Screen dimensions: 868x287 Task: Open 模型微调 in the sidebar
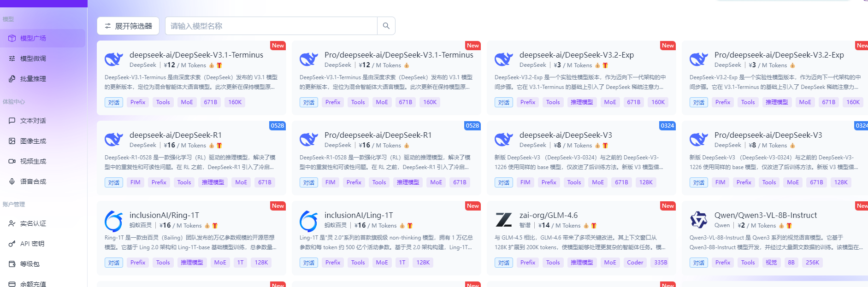coord(33,59)
